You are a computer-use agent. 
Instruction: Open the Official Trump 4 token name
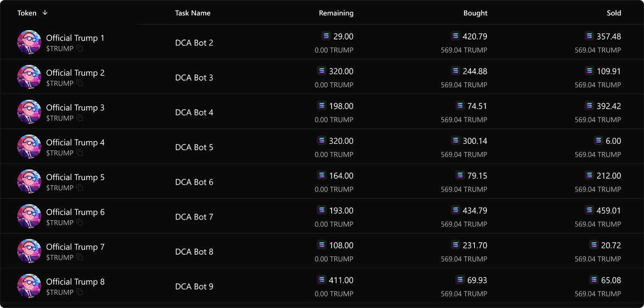tap(75, 143)
